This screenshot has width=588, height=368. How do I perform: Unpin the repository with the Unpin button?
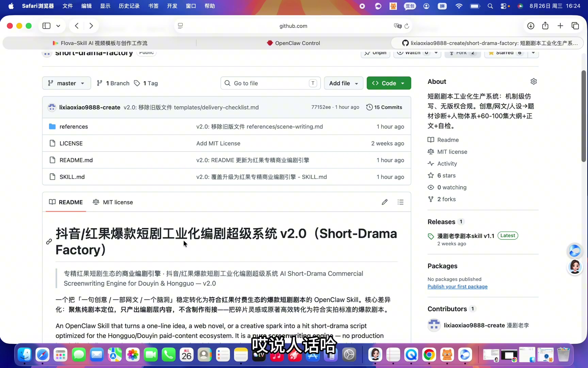[375, 53]
